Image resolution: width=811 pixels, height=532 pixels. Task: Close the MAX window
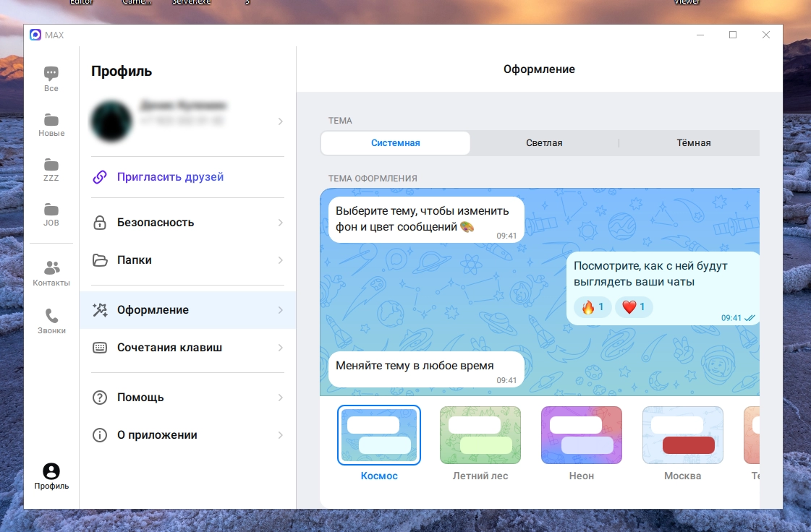766,35
